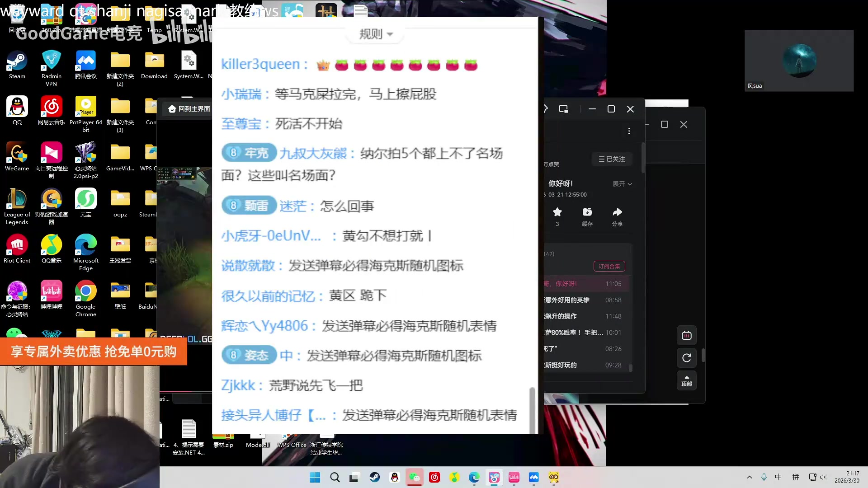Open the three-dot more options menu

pos(629,131)
